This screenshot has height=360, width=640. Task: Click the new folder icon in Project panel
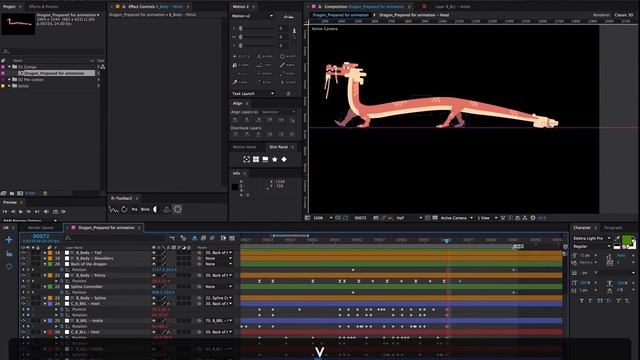[12, 193]
